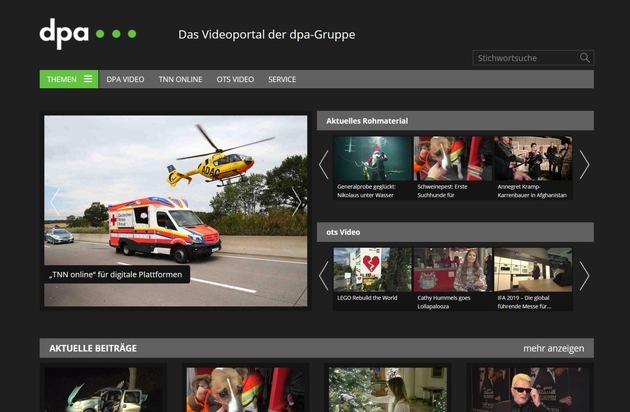
Task: Open the DPA VIDEO menu item
Action: (x=125, y=79)
